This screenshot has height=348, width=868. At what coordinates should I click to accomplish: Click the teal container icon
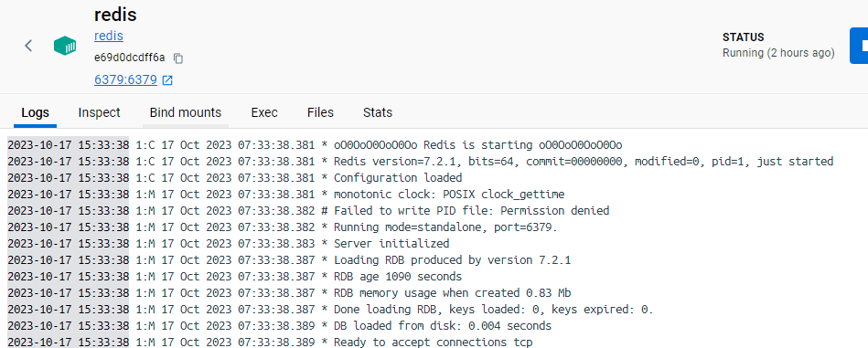click(x=65, y=46)
